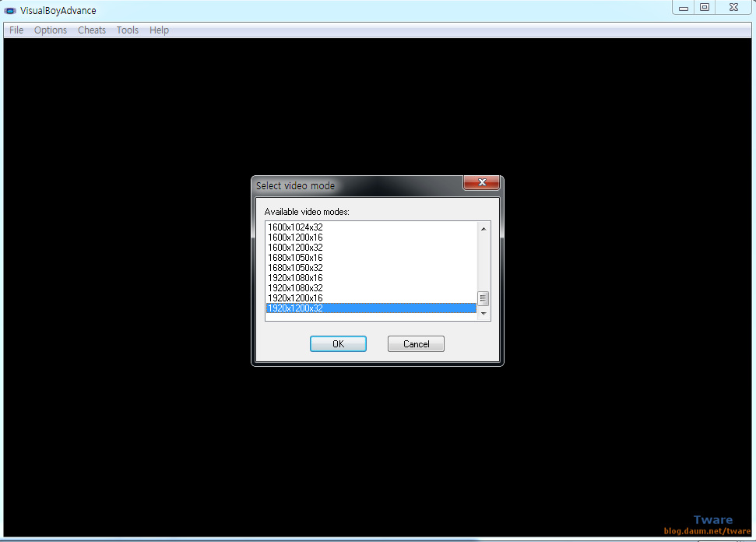Click the list scrollbar up arrow

click(x=483, y=229)
